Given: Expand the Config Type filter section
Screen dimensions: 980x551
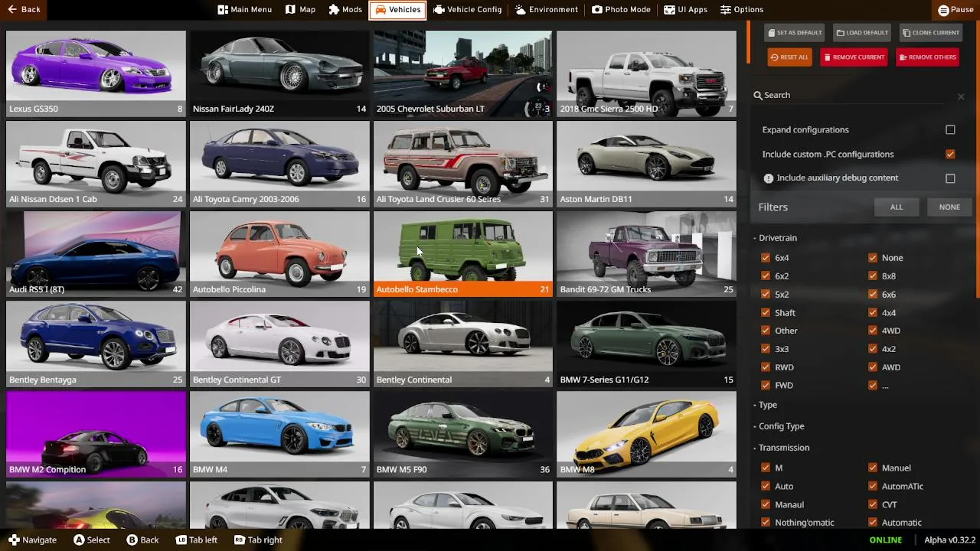Looking at the screenshot, I should 779,427.
